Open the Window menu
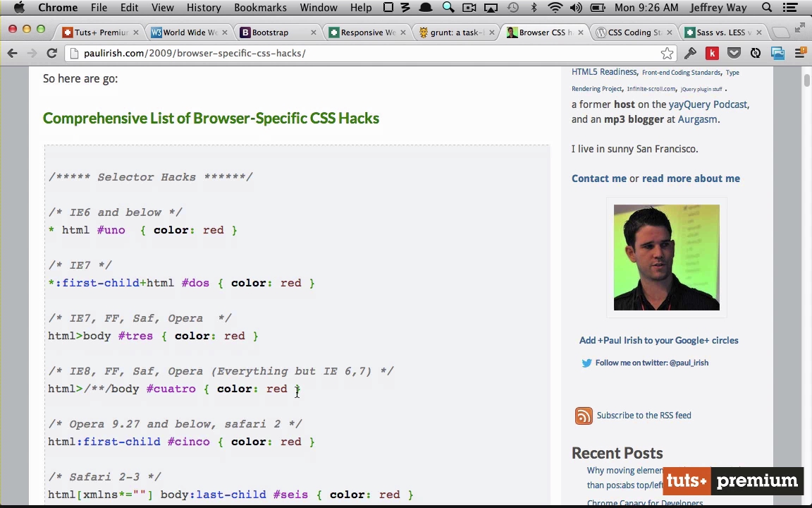This screenshot has height=508, width=812. click(x=319, y=7)
